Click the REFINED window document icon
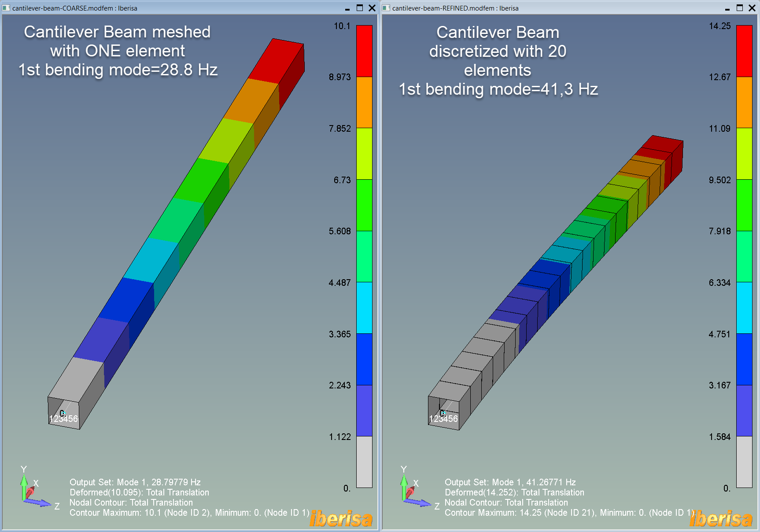Image resolution: width=760 pixels, height=532 pixels. (386, 8)
